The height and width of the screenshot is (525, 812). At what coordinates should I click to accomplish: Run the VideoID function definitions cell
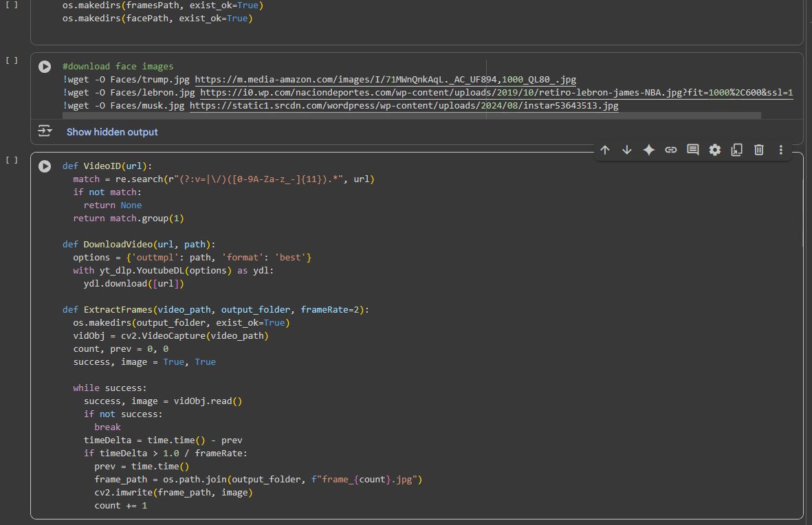(x=45, y=166)
